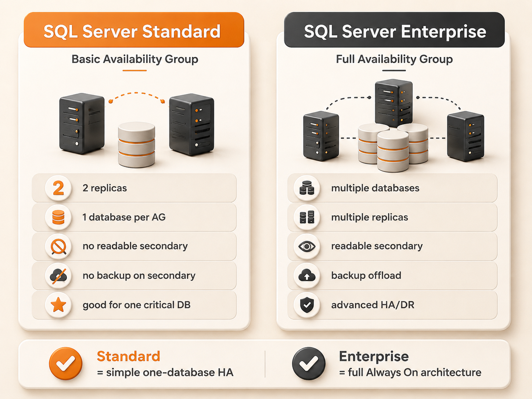Click "= full Always On architecture" text
The height and width of the screenshot is (399, 532).
pyautogui.click(x=410, y=373)
